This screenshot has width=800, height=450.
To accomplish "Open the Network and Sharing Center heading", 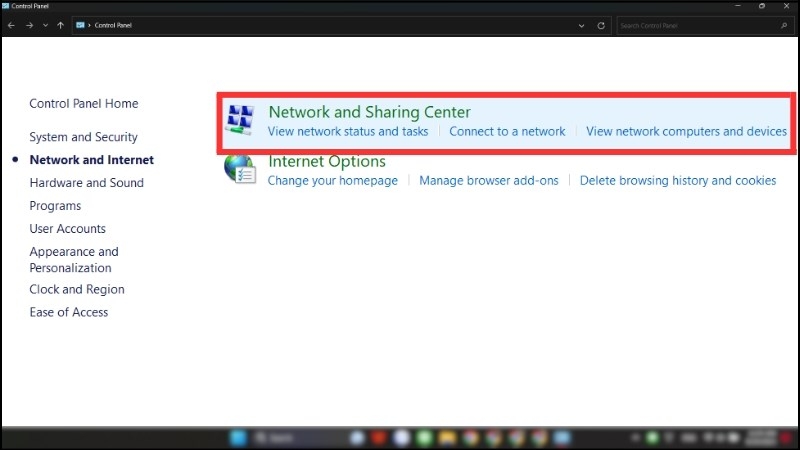I will click(369, 112).
